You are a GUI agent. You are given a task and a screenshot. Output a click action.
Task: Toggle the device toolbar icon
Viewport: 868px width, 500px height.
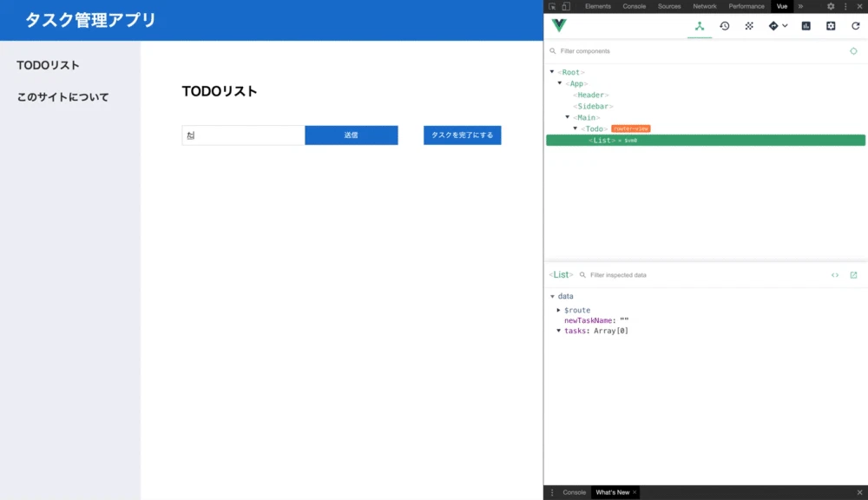[x=566, y=7]
